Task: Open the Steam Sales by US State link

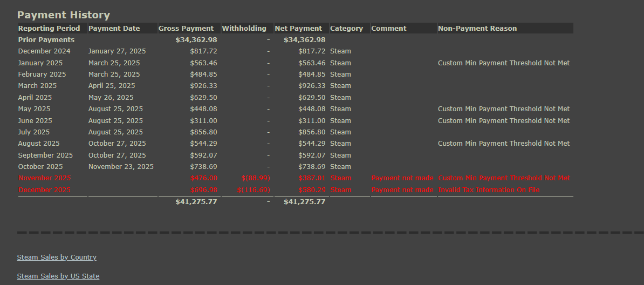Action: (x=58, y=276)
